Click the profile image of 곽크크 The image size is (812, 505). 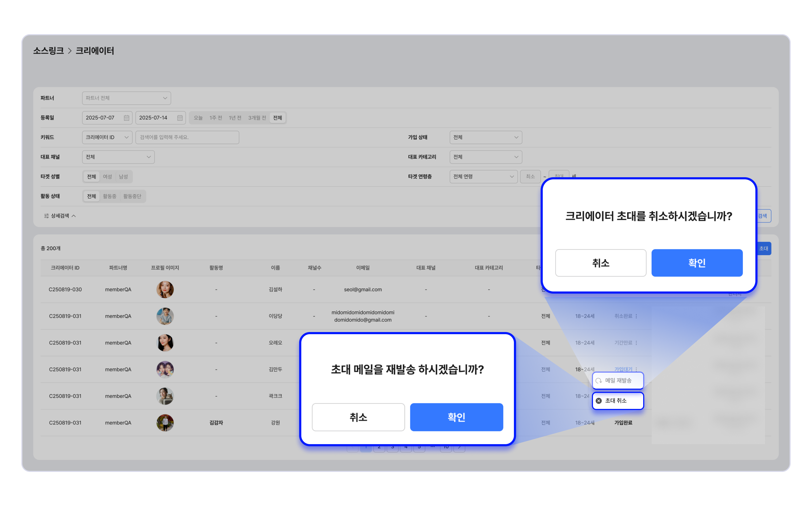tap(165, 396)
